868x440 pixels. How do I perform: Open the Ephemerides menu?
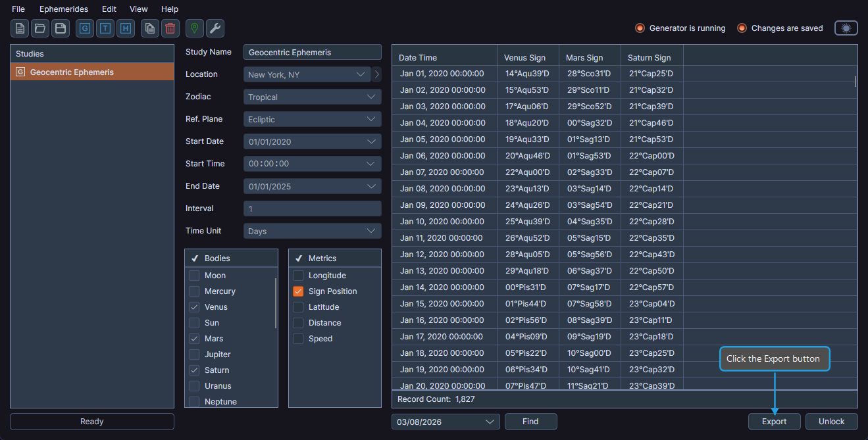pos(63,9)
